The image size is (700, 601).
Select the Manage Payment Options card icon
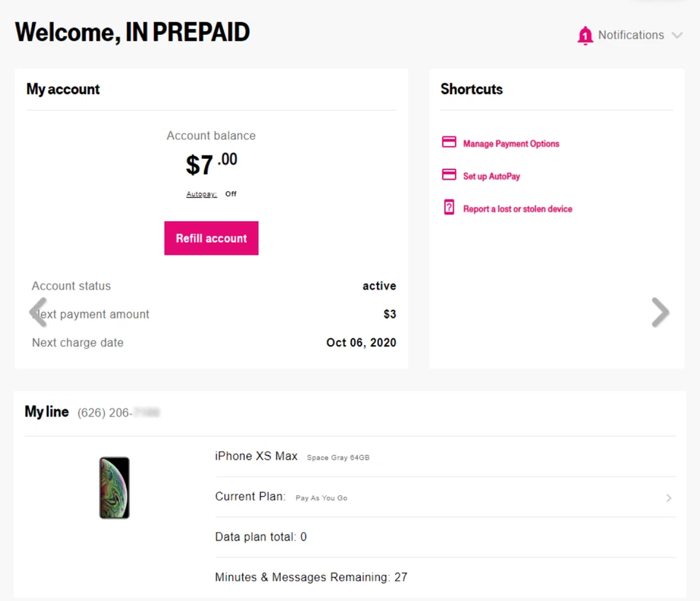pos(448,141)
